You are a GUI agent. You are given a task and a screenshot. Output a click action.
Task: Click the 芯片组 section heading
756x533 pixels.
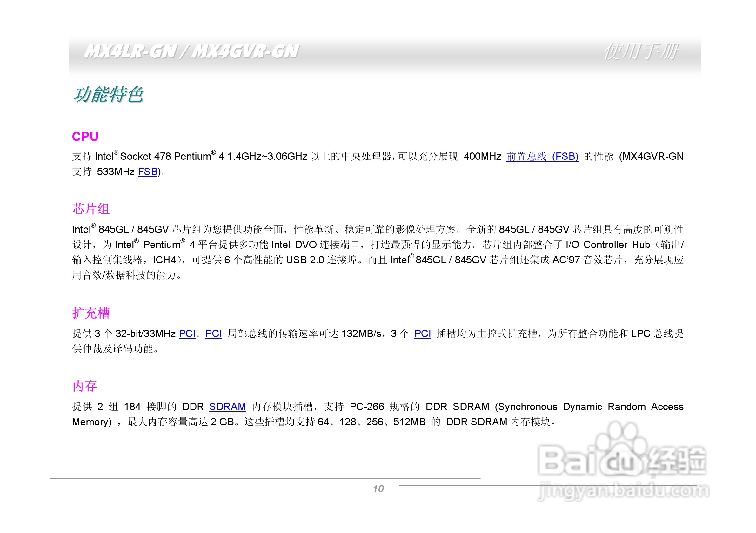click(x=91, y=209)
